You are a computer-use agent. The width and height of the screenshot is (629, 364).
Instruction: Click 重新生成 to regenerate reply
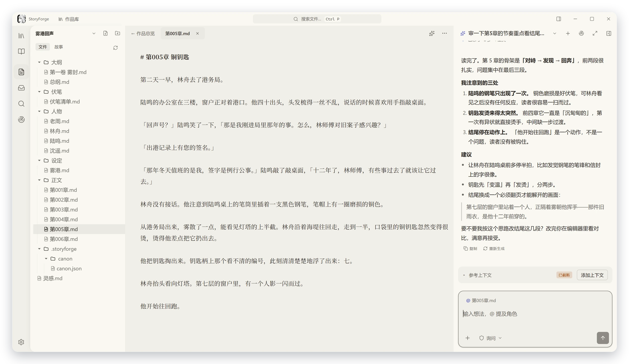494,248
